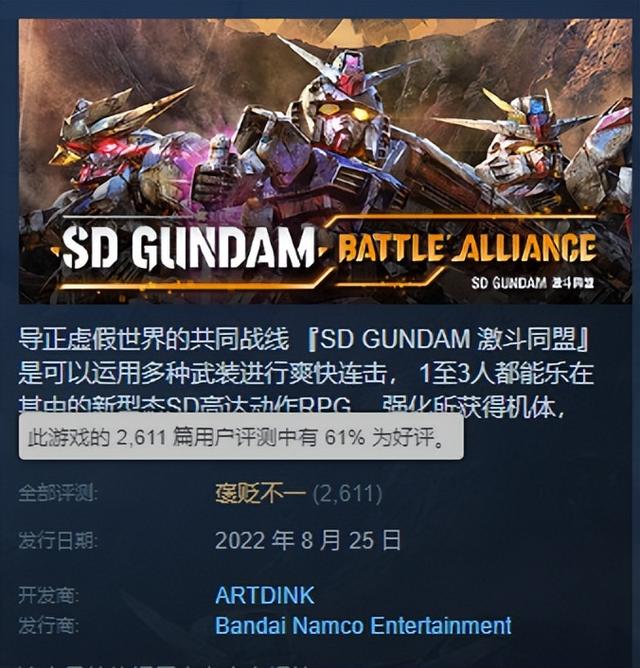
Task: Click the description line starting 导正虚假世界
Action: pos(303,340)
